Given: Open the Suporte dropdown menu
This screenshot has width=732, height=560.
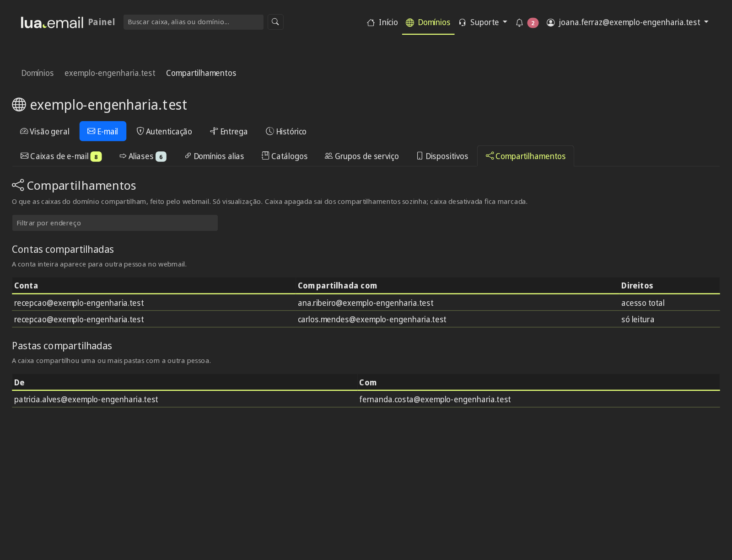Looking at the screenshot, I should [483, 22].
